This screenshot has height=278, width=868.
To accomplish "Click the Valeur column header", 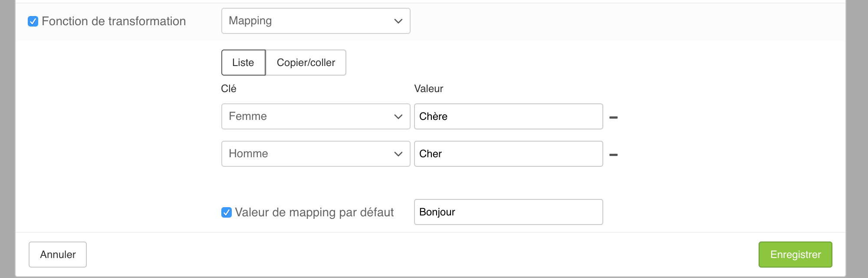I will [428, 89].
